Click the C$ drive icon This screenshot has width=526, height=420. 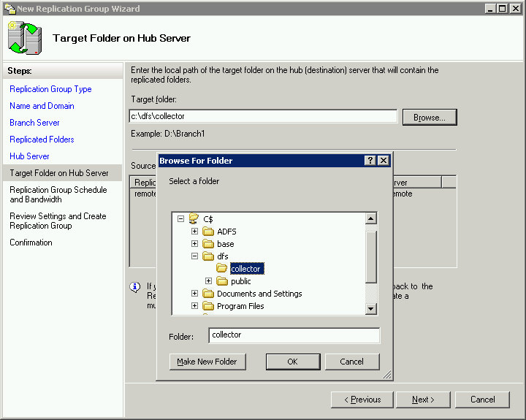[194, 218]
